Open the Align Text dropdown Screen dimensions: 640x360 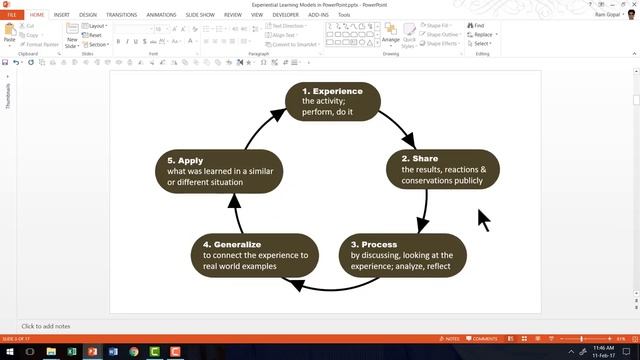tap(281, 35)
